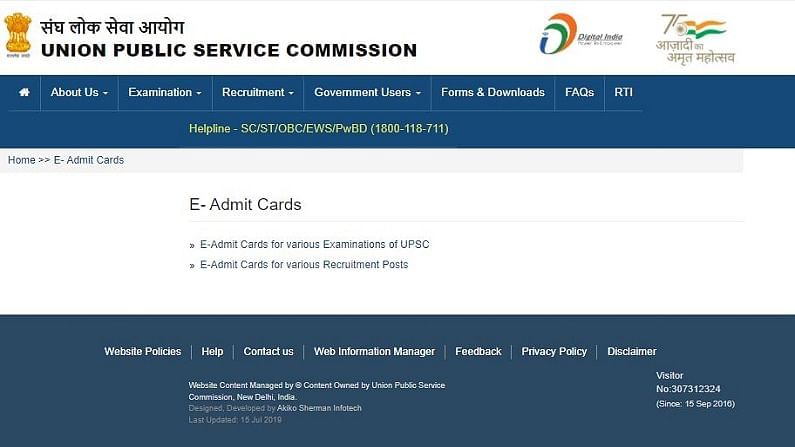Click the Home breadcrumb link
The height and width of the screenshot is (447, 795).
(x=21, y=160)
